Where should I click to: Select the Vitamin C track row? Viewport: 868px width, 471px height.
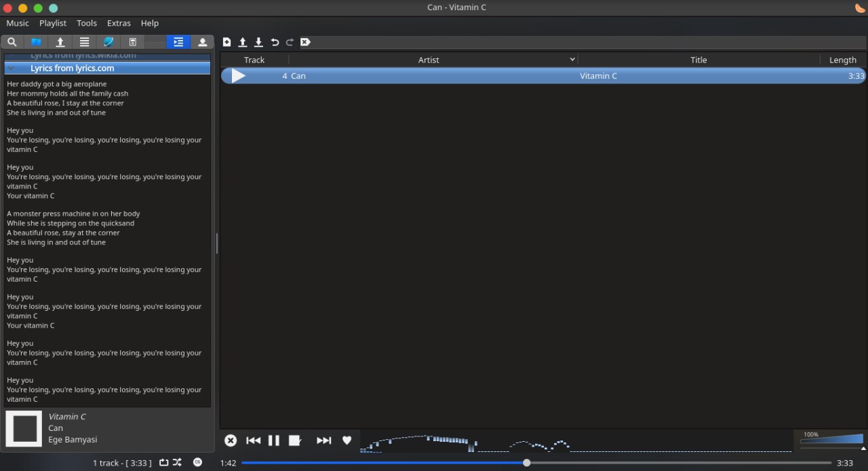[x=543, y=76]
